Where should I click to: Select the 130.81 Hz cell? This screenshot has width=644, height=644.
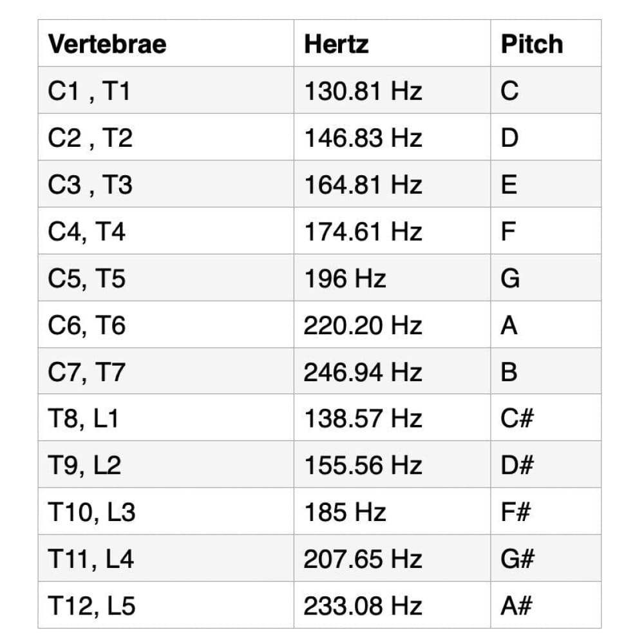click(x=363, y=91)
